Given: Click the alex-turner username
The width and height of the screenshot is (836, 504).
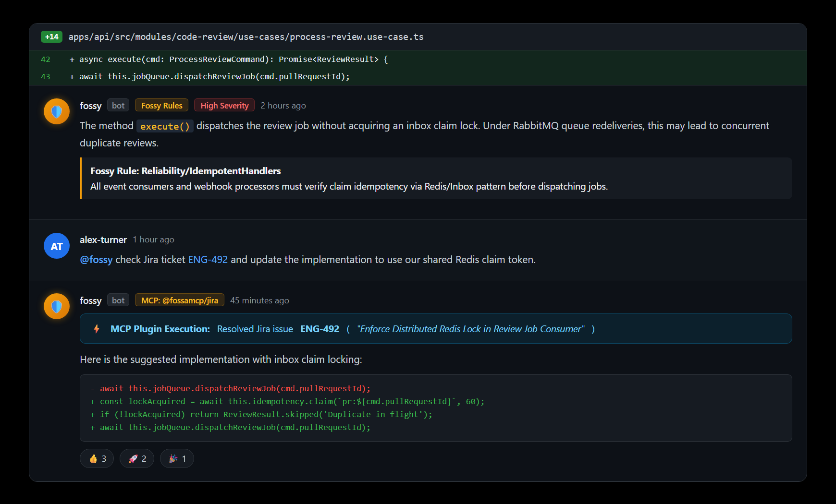Looking at the screenshot, I should click(103, 240).
